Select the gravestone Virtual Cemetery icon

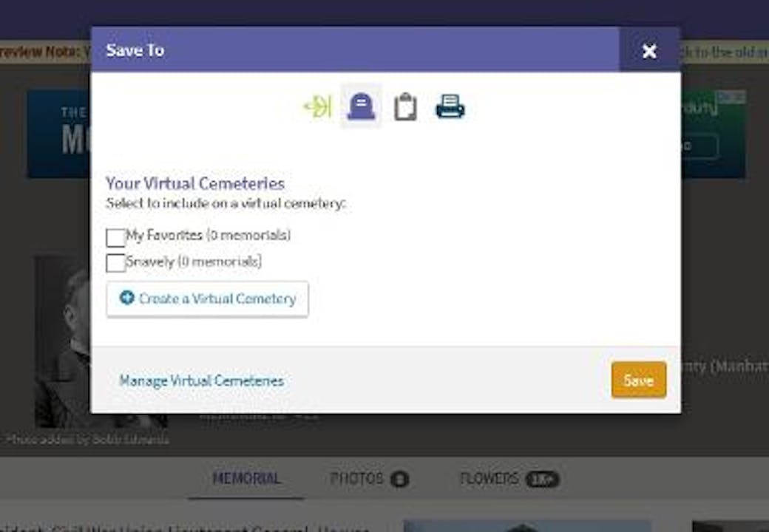coord(360,106)
